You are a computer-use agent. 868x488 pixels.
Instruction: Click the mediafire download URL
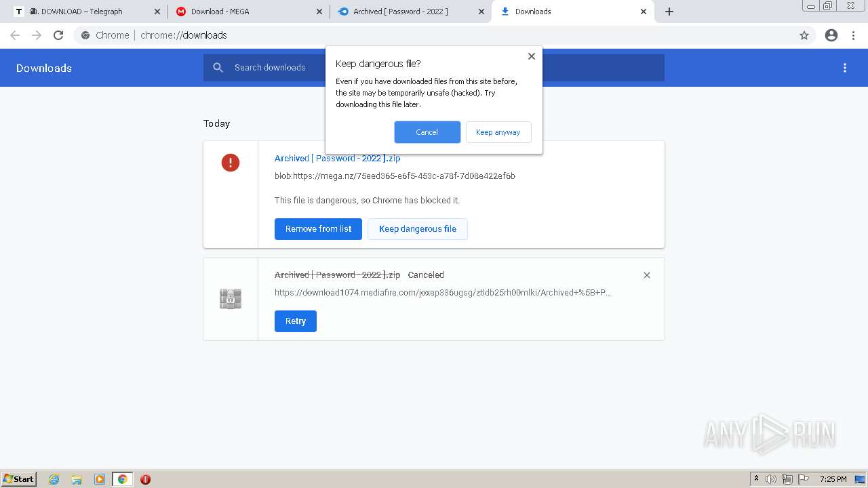443,293
